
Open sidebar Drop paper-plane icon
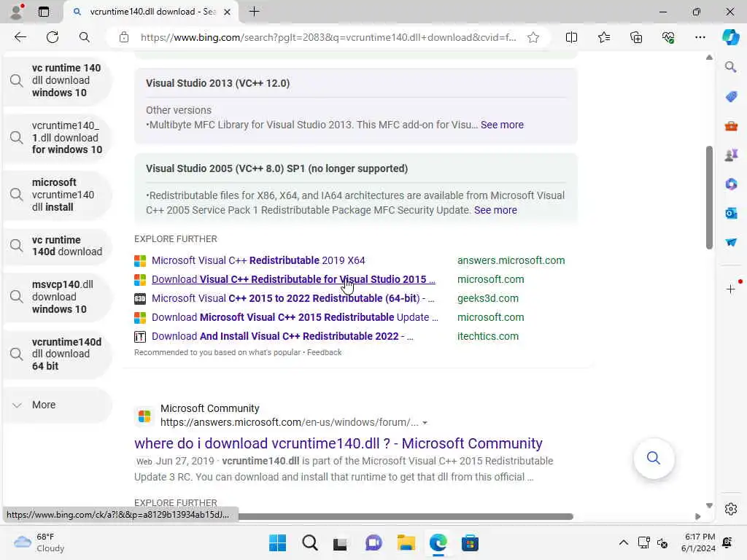731,242
